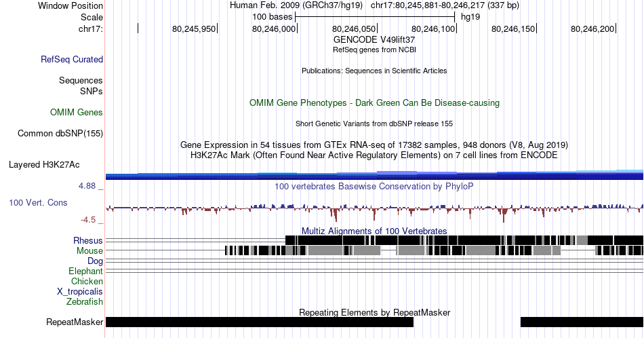The image size is (644, 338).
Task: Click the X_tropicalis species label
Action: (x=80, y=291)
